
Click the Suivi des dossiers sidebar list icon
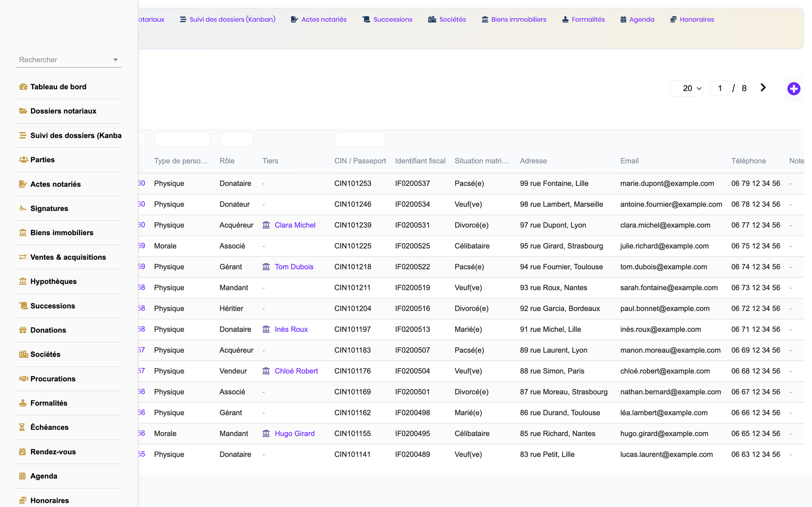(x=23, y=136)
